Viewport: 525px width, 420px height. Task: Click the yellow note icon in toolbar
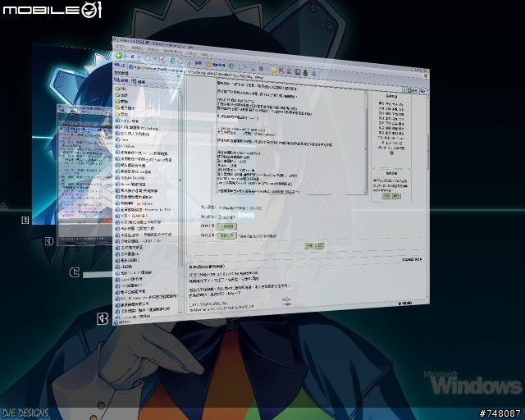pyautogui.click(x=274, y=70)
